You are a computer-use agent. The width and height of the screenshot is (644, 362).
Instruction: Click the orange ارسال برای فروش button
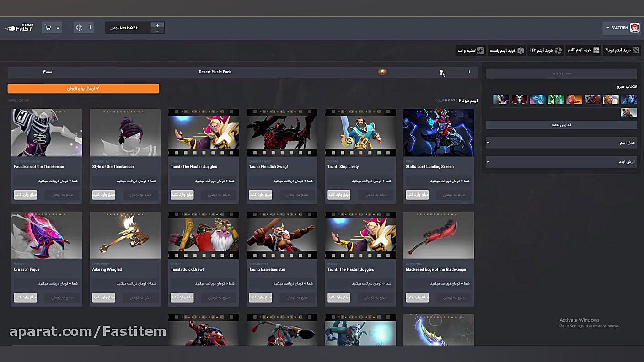(x=83, y=88)
